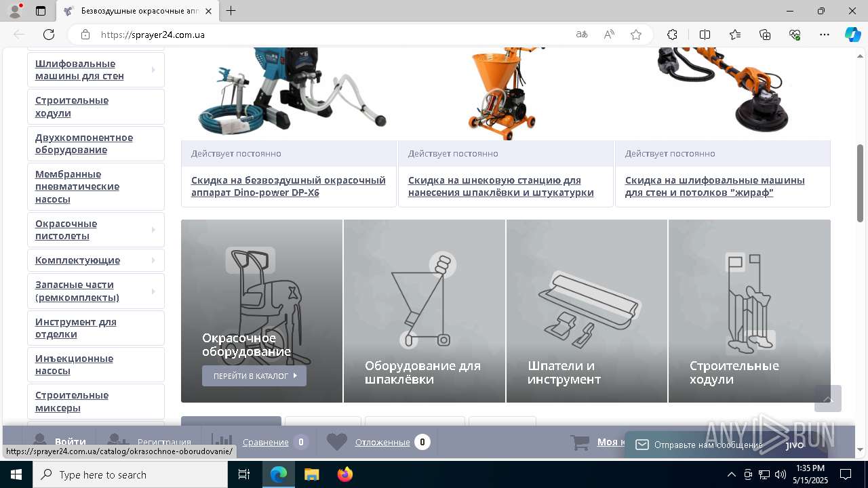Open the tab actions menu icon
Image resolution: width=868 pixels, height=488 pixels.
pos(41,11)
